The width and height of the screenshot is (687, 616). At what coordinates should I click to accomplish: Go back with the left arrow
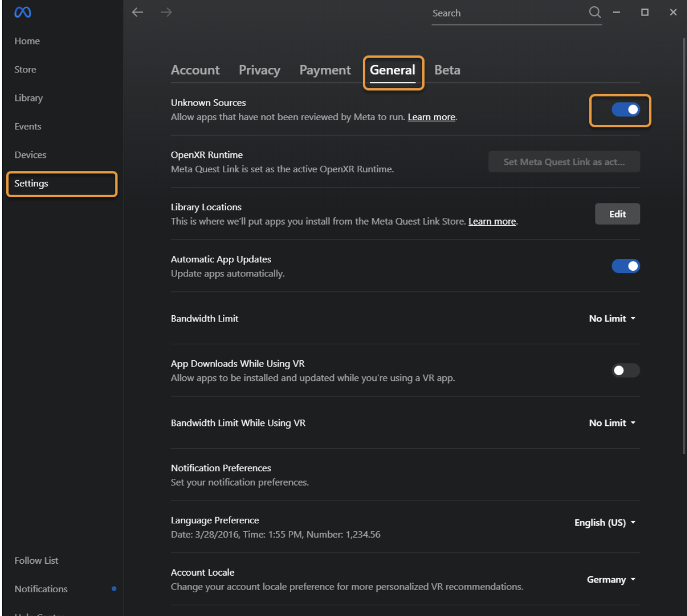pos(138,12)
